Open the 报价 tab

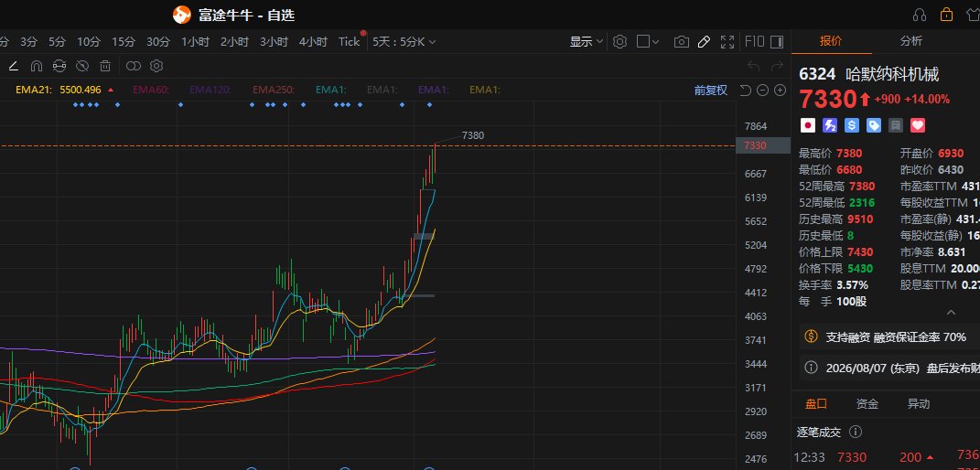pyautogui.click(x=831, y=41)
